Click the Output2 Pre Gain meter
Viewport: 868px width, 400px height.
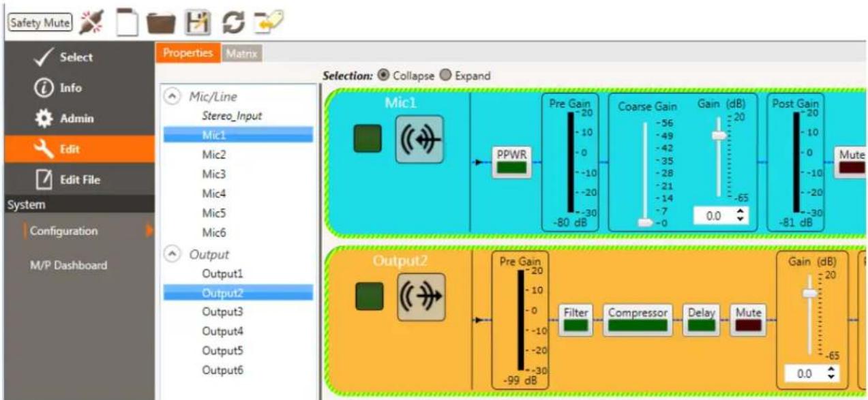(520, 321)
